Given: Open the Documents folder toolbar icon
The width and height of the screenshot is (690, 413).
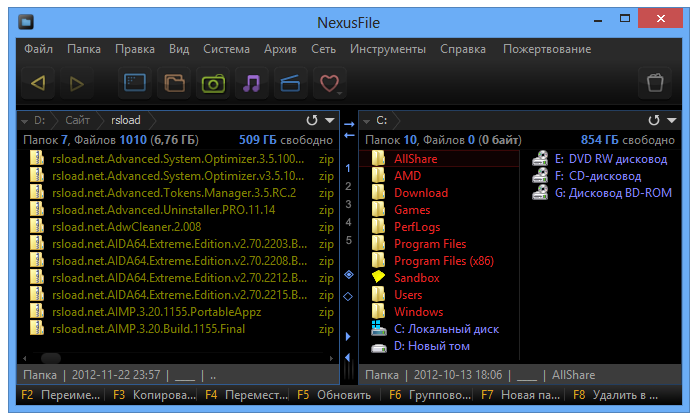Looking at the screenshot, I should [174, 83].
